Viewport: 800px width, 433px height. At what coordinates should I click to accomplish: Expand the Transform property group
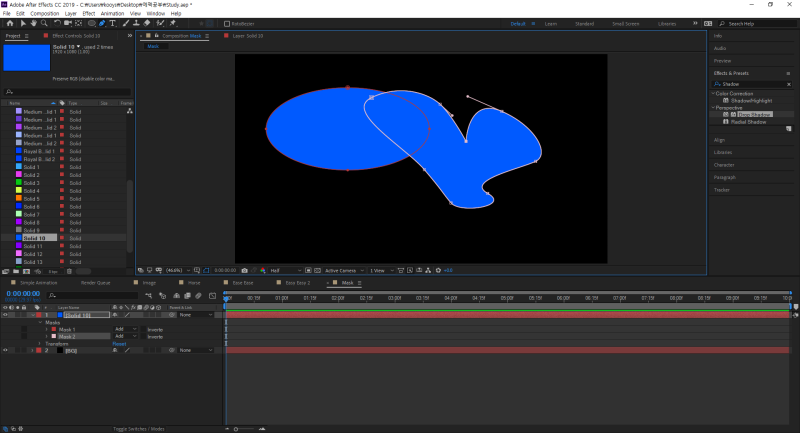pyautogui.click(x=40, y=344)
